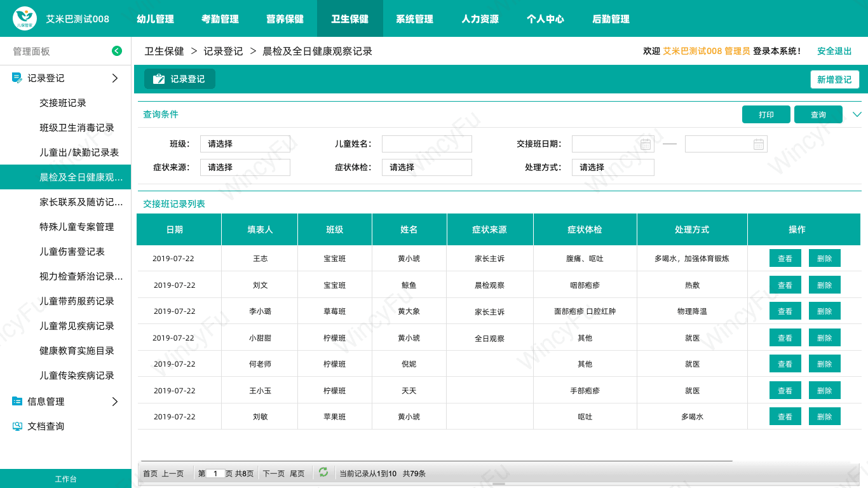This screenshot has width=868, height=488.
Task: Open the 处理方式 dropdown
Action: (x=613, y=167)
